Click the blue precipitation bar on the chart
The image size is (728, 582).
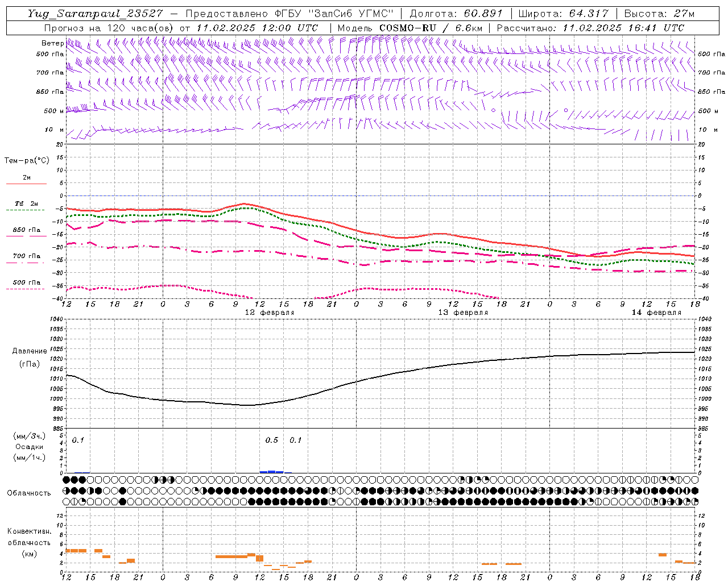pyautogui.click(x=272, y=471)
